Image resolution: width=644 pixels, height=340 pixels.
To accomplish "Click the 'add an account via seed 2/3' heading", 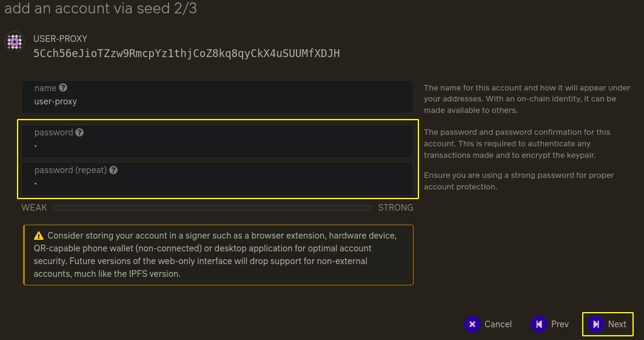I will coord(101,8).
